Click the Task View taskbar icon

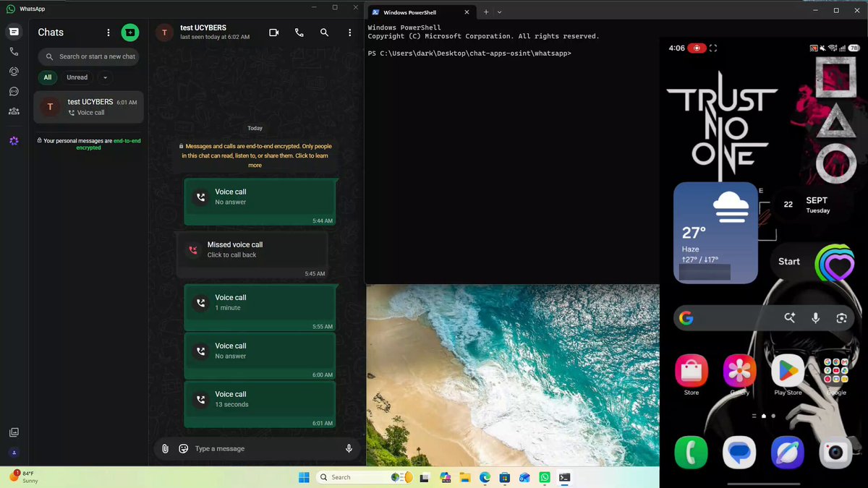(x=425, y=477)
